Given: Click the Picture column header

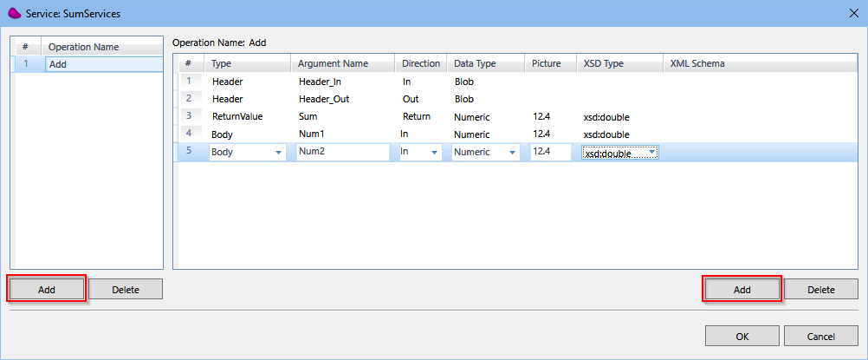Looking at the screenshot, I should click(x=550, y=64).
